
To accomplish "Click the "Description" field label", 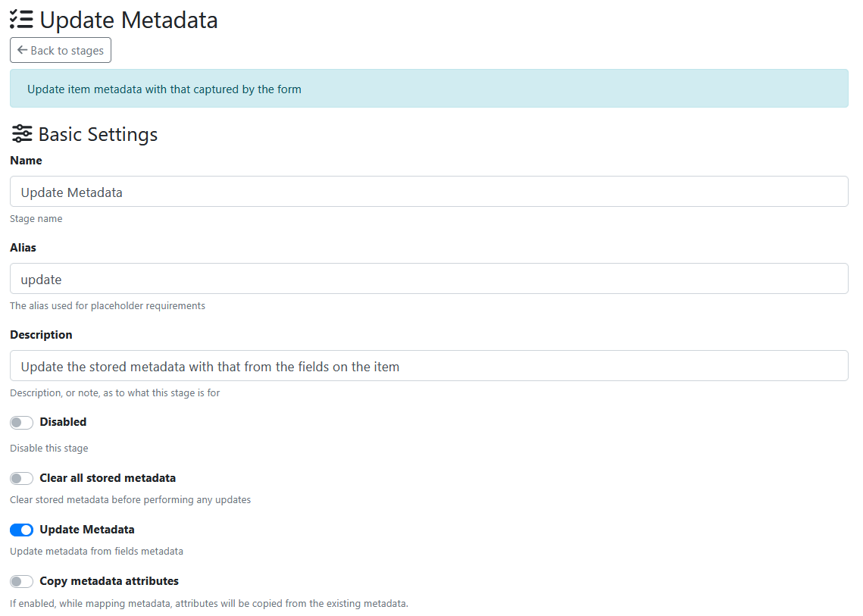I will pyautogui.click(x=41, y=335).
